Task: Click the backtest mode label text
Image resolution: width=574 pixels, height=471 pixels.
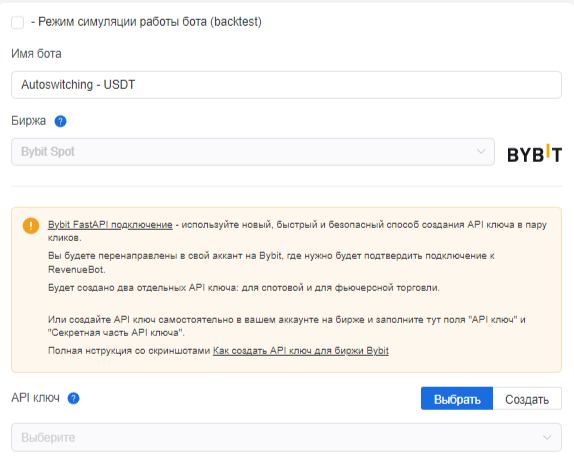Action: pyautogui.click(x=146, y=22)
